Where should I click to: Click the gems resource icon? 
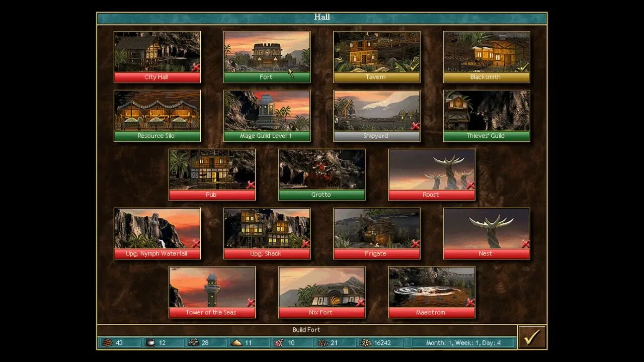click(x=323, y=342)
